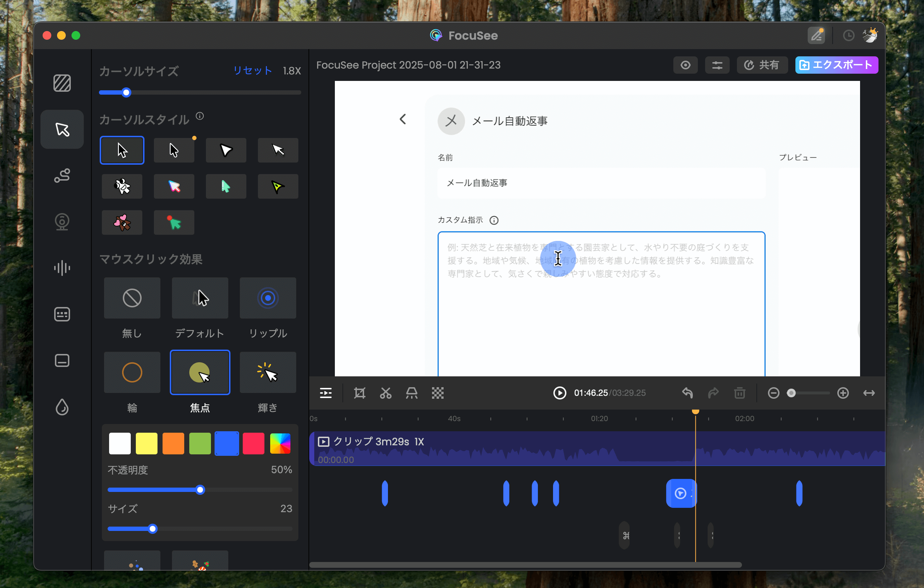The height and width of the screenshot is (588, 924).
Task: Select the 無し click effect option
Action: click(132, 298)
